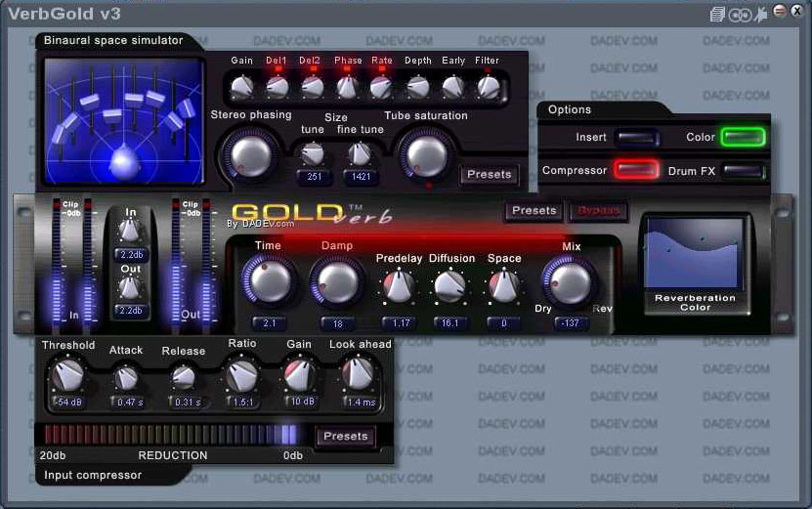Click the Out level knob
The width and height of the screenshot is (812, 509).
(x=129, y=287)
